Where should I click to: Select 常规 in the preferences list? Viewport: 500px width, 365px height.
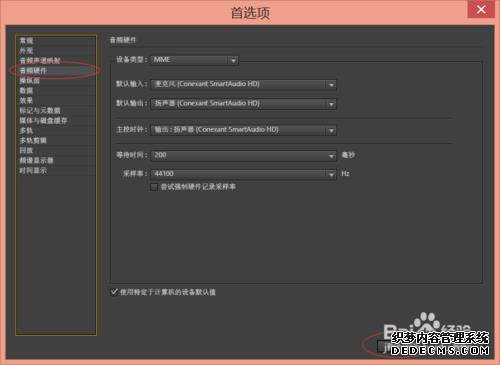click(x=27, y=41)
